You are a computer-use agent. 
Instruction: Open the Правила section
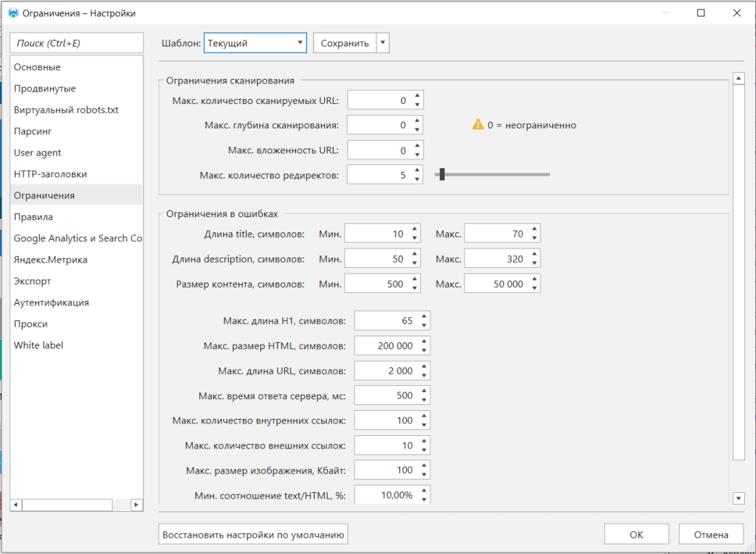point(76,217)
